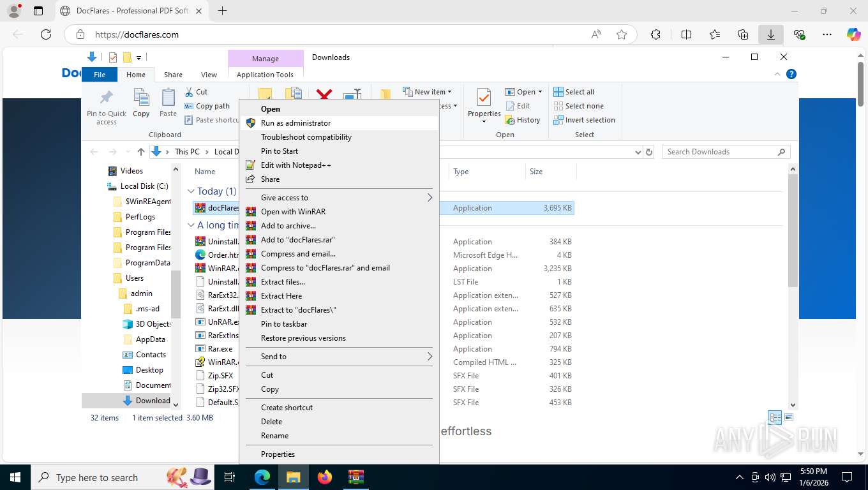Click History in the ribbon
The height and width of the screenshot is (490, 868).
[x=523, y=120]
